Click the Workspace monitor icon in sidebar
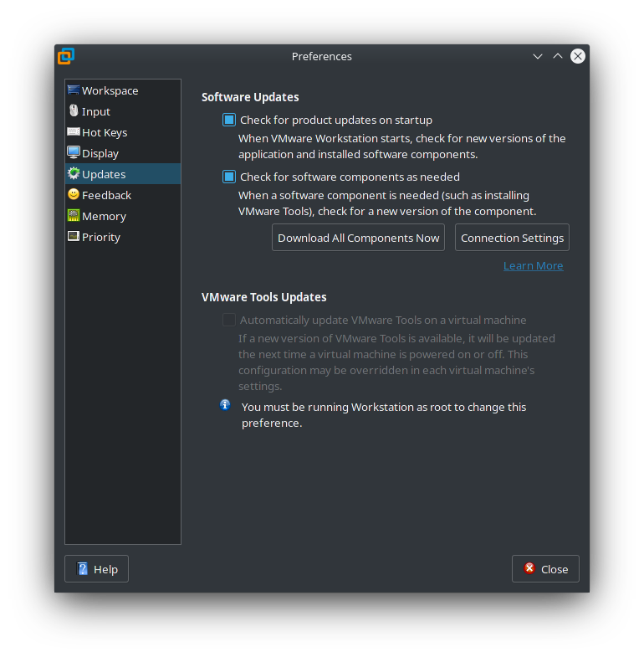Viewport: 644px width, 657px height. [74, 90]
